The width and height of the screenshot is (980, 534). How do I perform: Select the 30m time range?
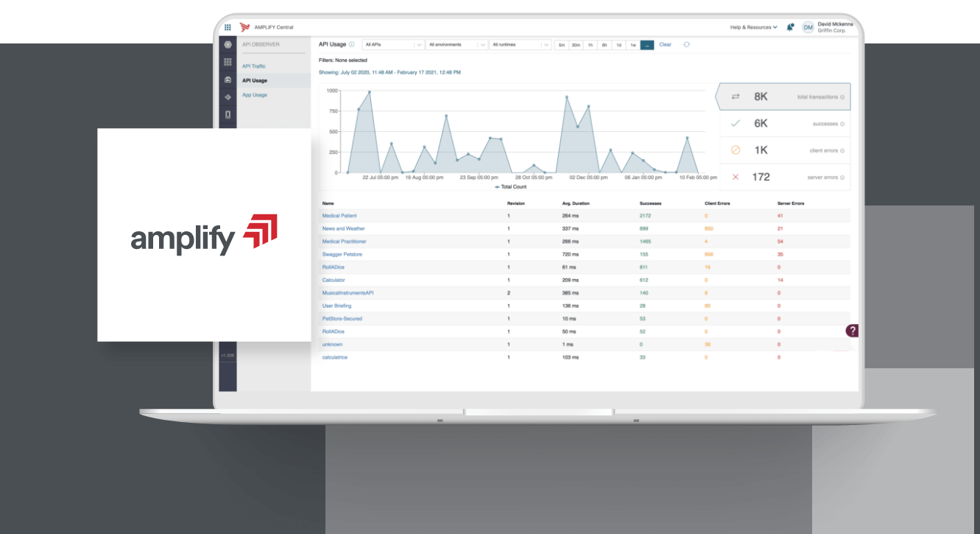(x=576, y=45)
